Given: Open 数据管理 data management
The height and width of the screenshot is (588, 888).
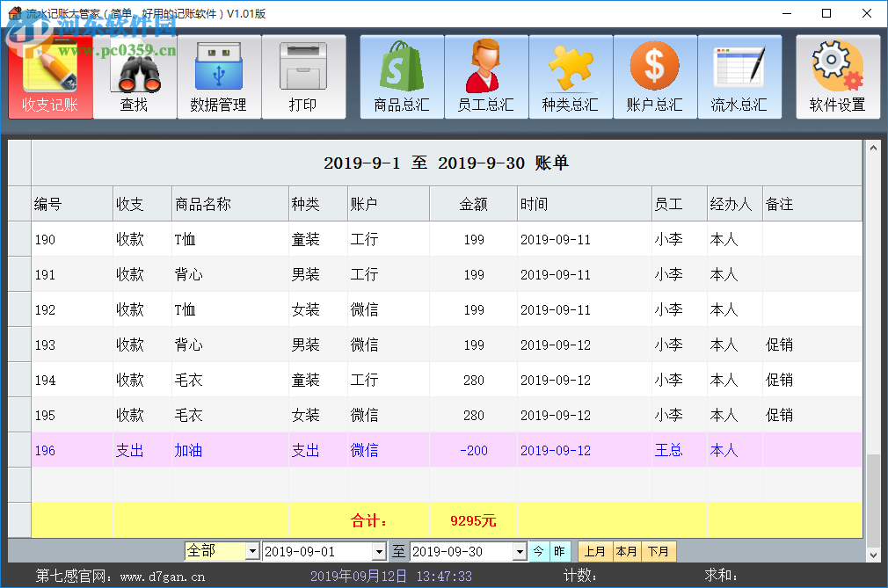Looking at the screenshot, I should click(x=220, y=76).
